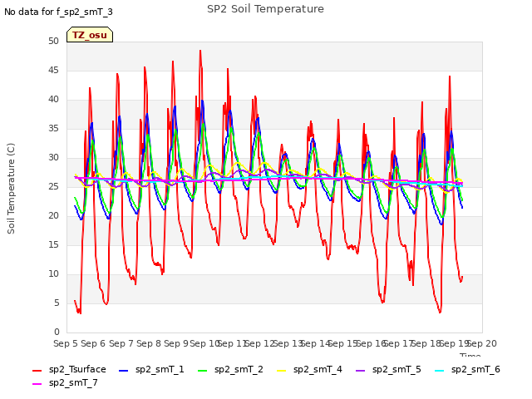The width and height of the screenshot is (532, 399).
Task: Click the 15 y-axis tick label
Action: (x=53, y=244)
